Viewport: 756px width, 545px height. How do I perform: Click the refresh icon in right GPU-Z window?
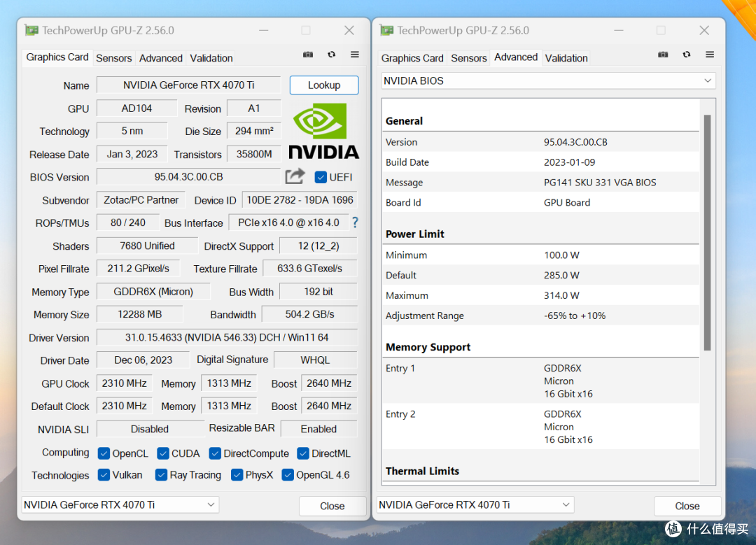tap(687, 55)
